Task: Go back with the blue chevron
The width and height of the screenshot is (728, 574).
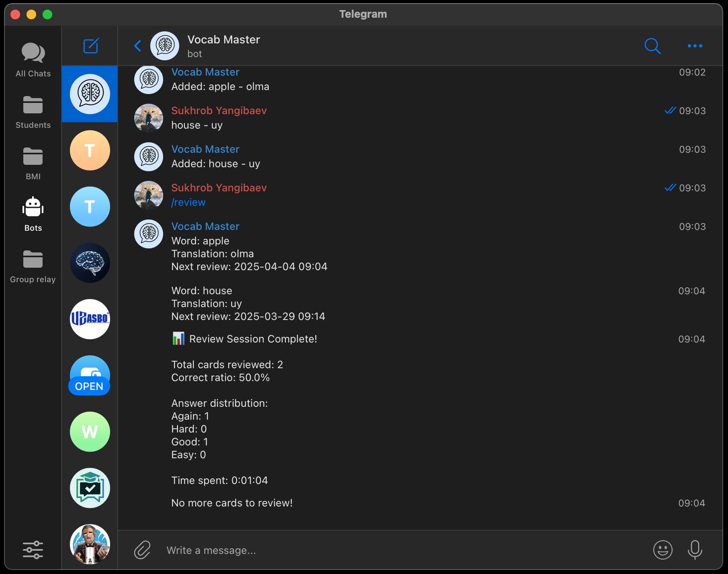Action: pyautogui.click(x=137, y=46)
